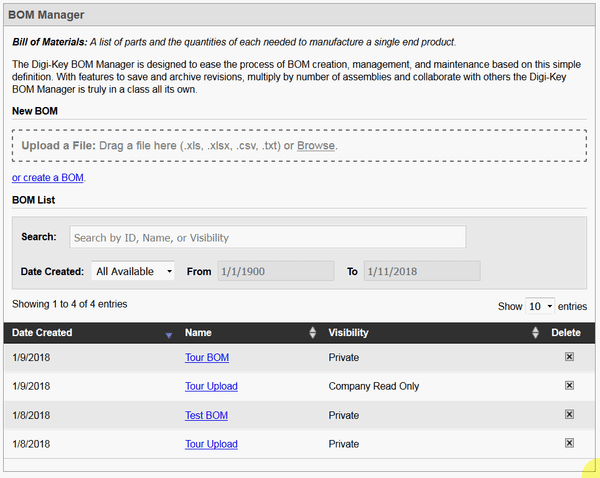Delete the Private Tour Upload from 1/8/2018
This screenshot has height=478, width=600.
pos(569,443)
